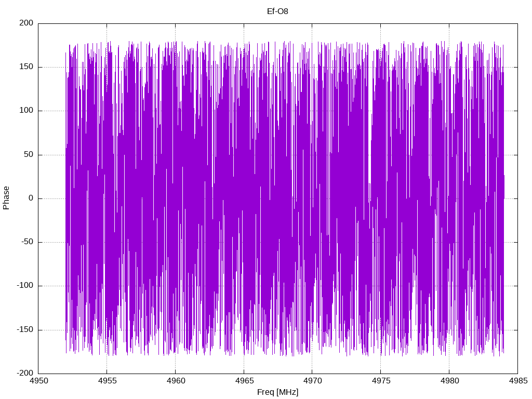This screenshot has height=399, width=532.
Task: Select the -100 y-axis tick label
Action: 25,286
